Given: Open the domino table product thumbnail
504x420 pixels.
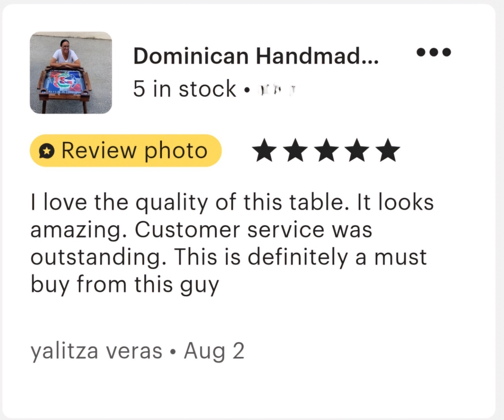Looking at the screenshot, I should [x=71, y=73].
